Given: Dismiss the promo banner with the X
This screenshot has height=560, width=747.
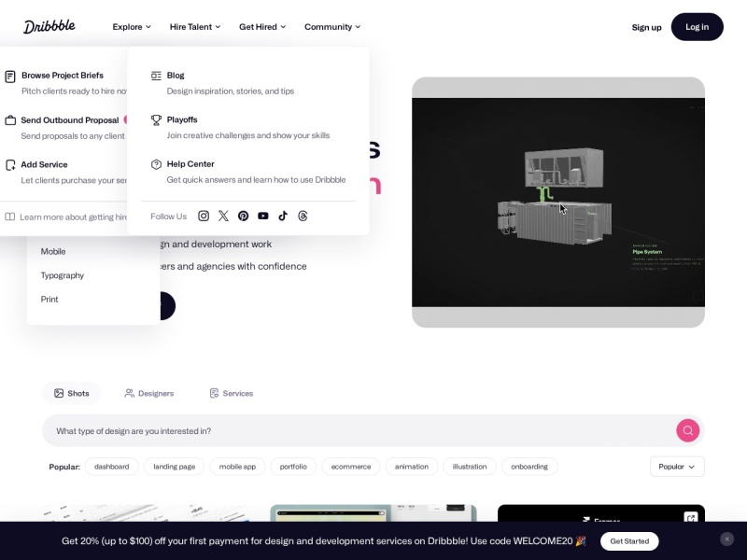Looking at the screenshot, I should tap(727, 539).
